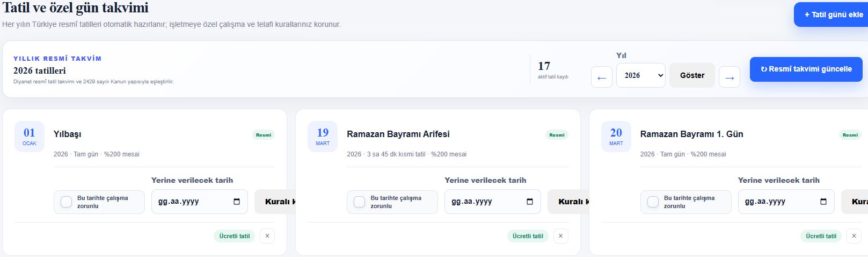Click 'Resmî' tag on Ramazan Bayramı Arifesi card
868x257 pixels.
tap(557, 135)
